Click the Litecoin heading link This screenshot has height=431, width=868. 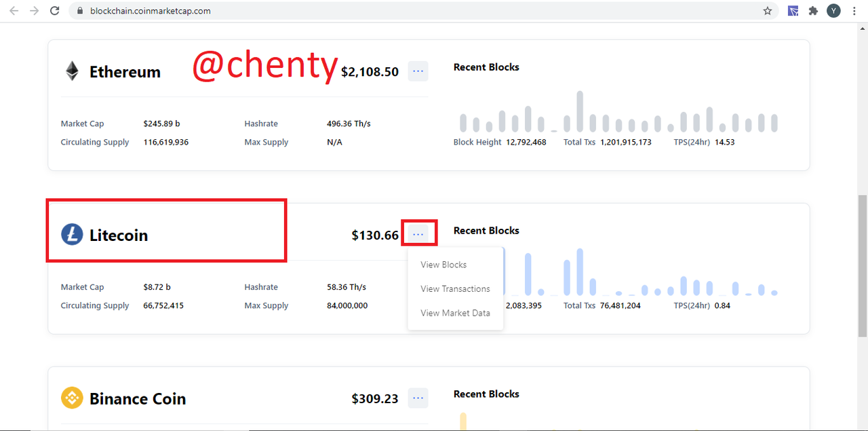pos(119,235)
